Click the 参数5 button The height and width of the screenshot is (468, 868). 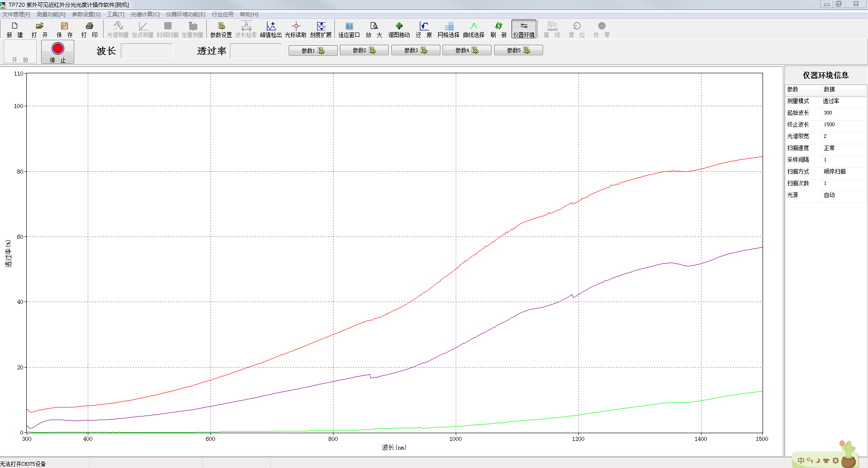coord(519,50)
